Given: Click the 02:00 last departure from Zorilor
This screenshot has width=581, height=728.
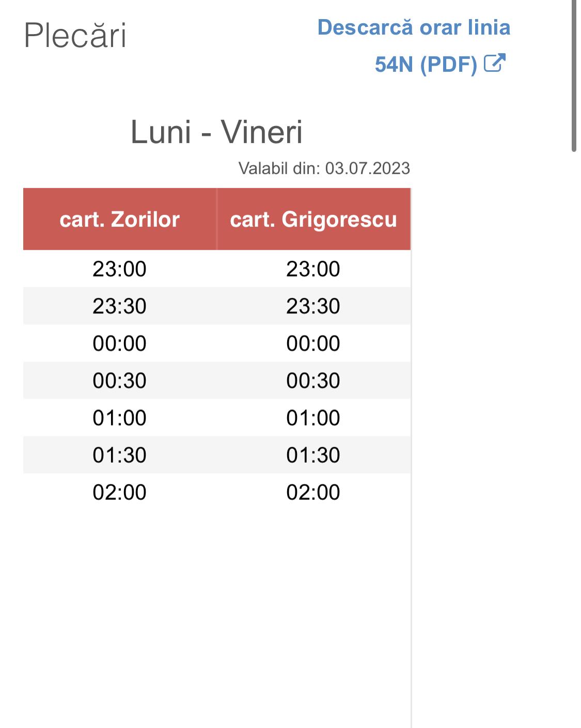Looking at the screenshot, I should point(120,492).
